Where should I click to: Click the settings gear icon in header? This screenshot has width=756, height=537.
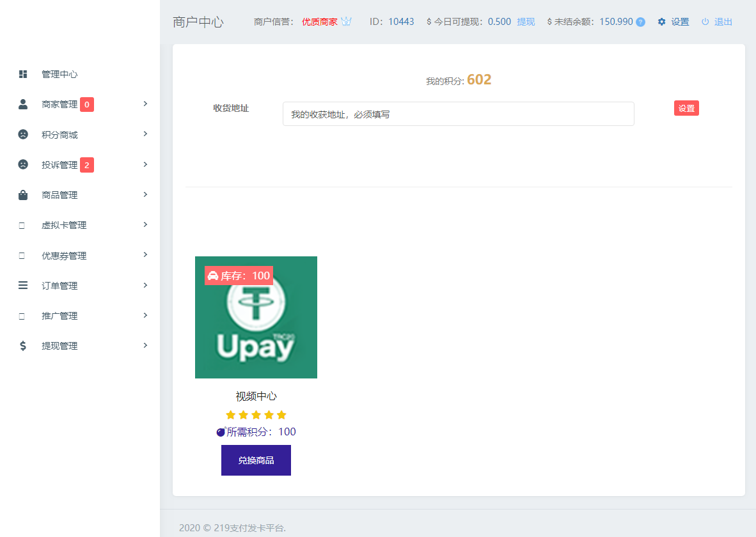(x=661, y=22)
